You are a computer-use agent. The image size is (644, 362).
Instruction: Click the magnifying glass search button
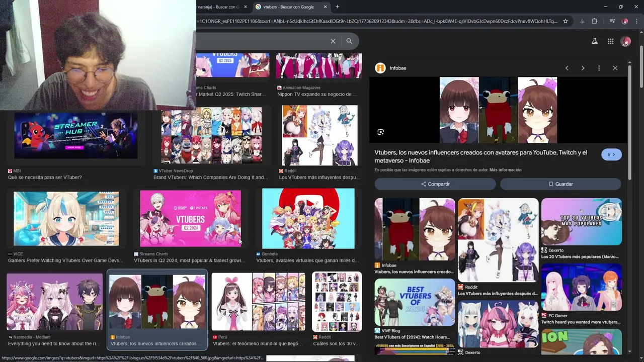(349, 41)
